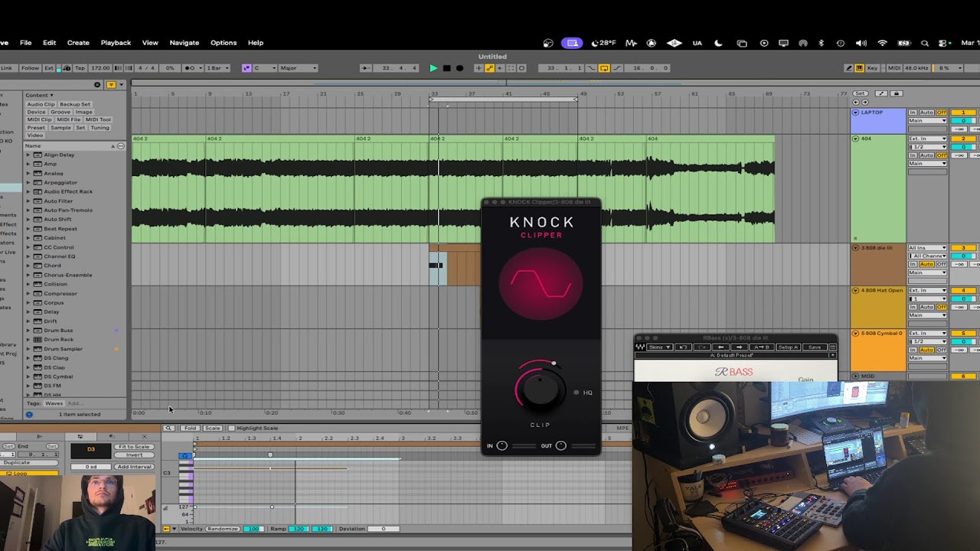Open the View menu
980x551 pixels.
(150, 43)
